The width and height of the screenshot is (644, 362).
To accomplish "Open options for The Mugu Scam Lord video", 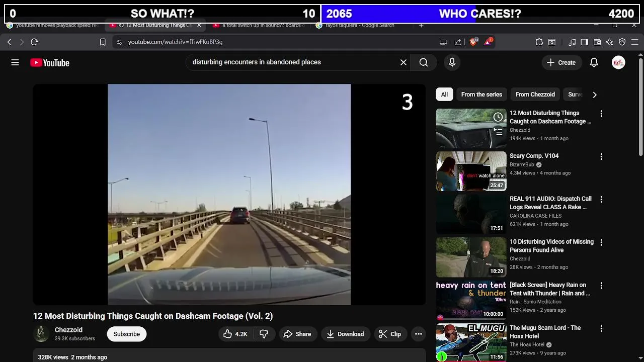I will pos(601,329).
